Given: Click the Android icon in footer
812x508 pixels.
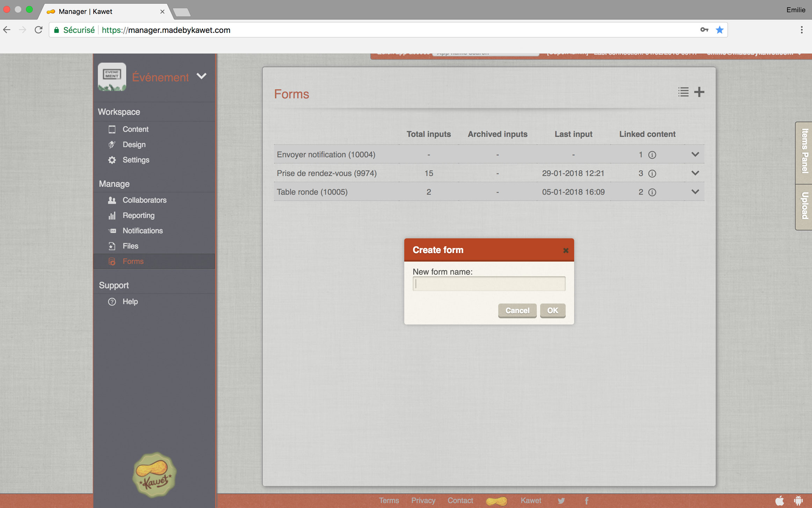Looking at the screenshot, I should coord(798,501).
